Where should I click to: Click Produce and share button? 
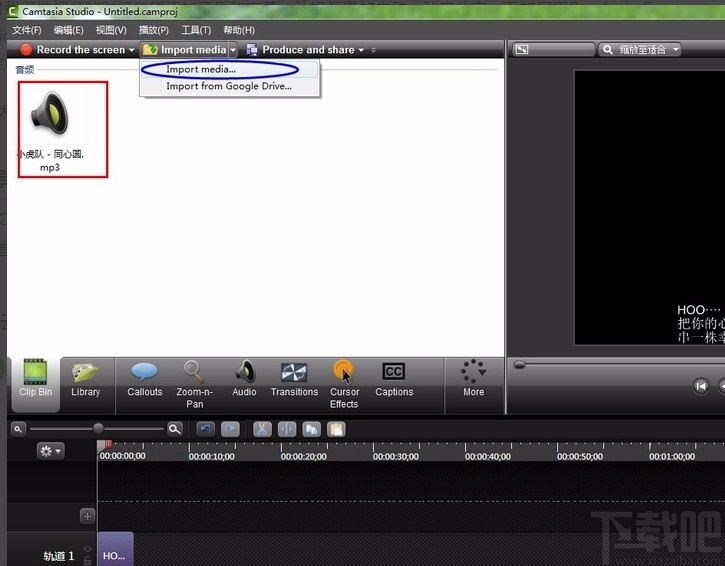point(300,49)
